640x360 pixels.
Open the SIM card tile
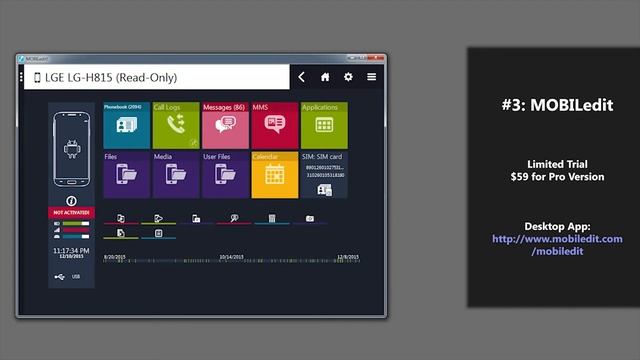(324, 175)
